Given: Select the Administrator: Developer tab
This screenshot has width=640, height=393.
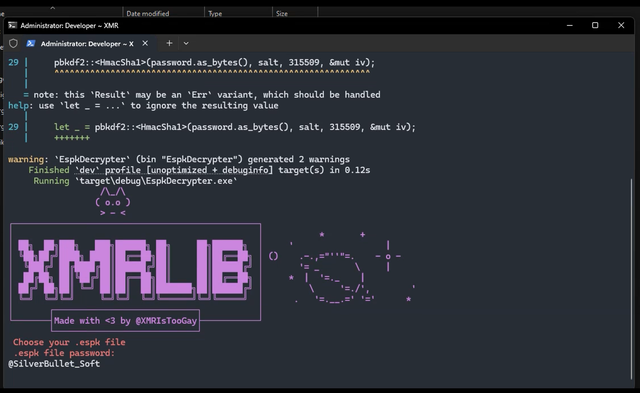Looking at the screenshot, I should (88, 43).
